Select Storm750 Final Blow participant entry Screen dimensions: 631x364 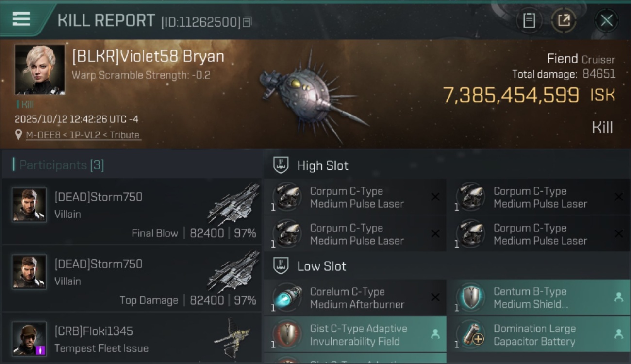coord(132,211)
